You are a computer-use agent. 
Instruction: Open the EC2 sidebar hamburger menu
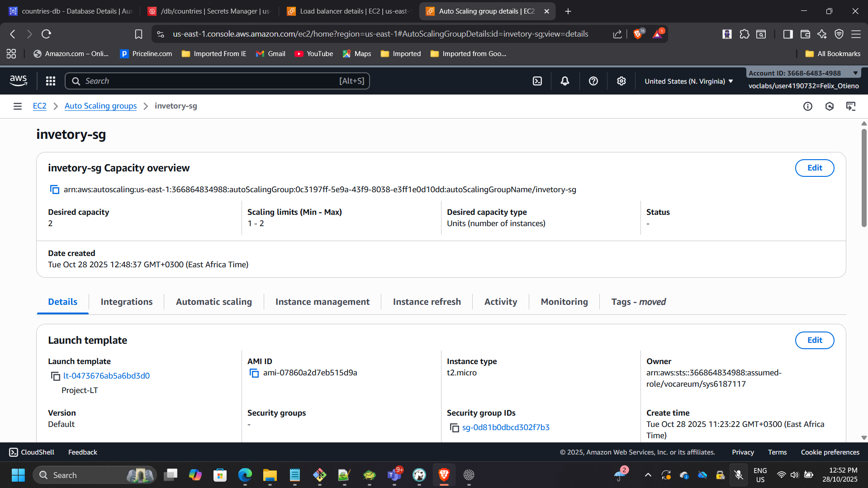tap(17, 106)
